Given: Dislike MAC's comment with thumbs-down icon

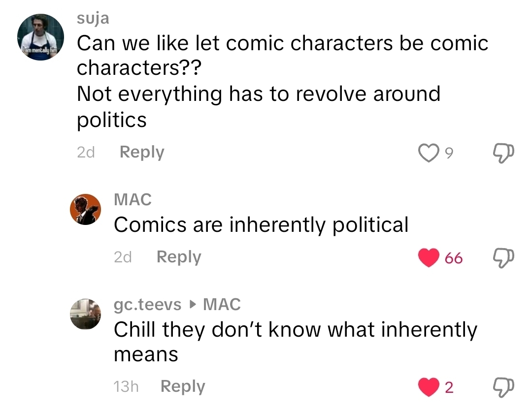Looking at the screenshot, I should click(x=502, y=257).
